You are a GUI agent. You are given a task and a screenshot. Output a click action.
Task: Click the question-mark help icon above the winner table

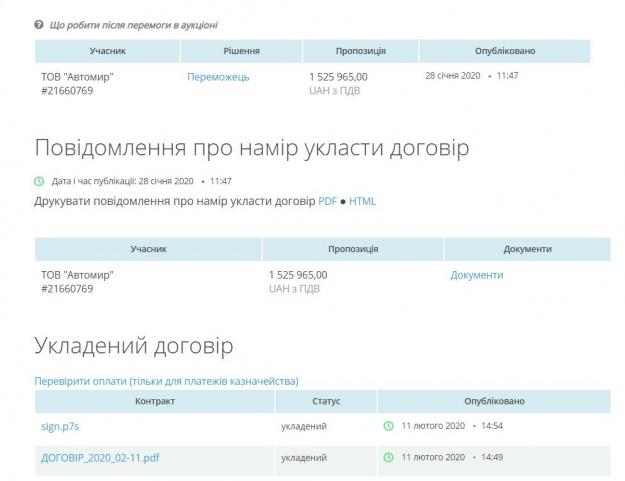[39, 24]
